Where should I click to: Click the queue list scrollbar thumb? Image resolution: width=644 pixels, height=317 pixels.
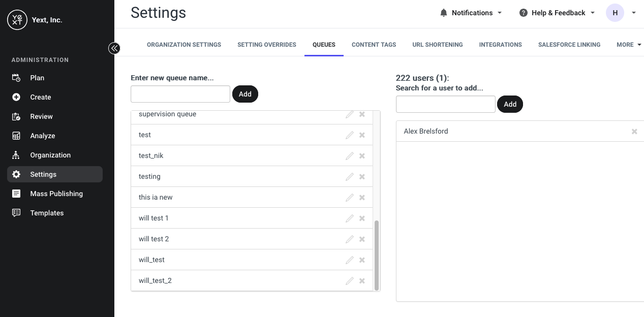point(377,256)
